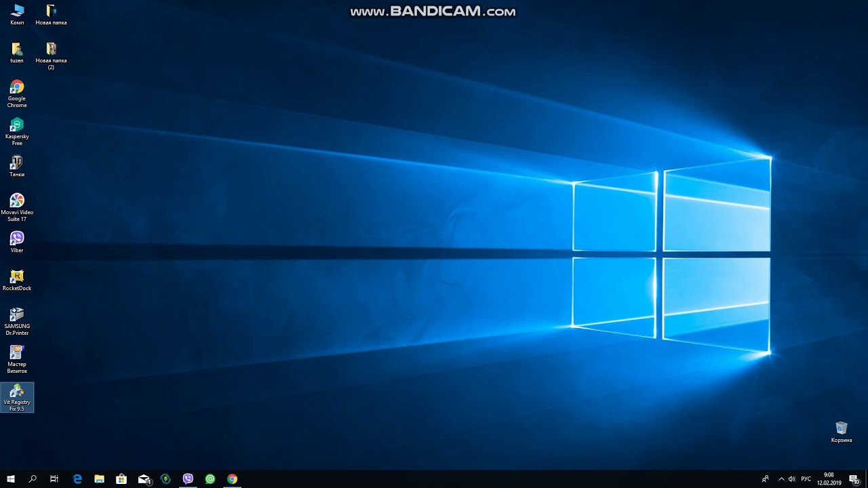Switch to Google Chrome on the taskbar
868x488 pixels.
pyautogui.click(x=233, y=479)
